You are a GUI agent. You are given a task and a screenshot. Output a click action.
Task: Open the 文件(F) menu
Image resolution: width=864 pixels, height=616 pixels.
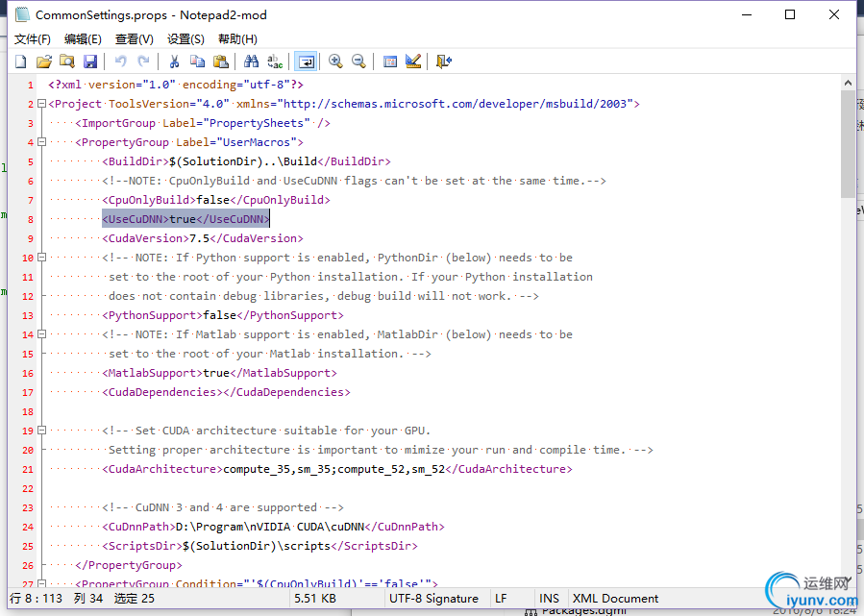(x=32, y=39)
